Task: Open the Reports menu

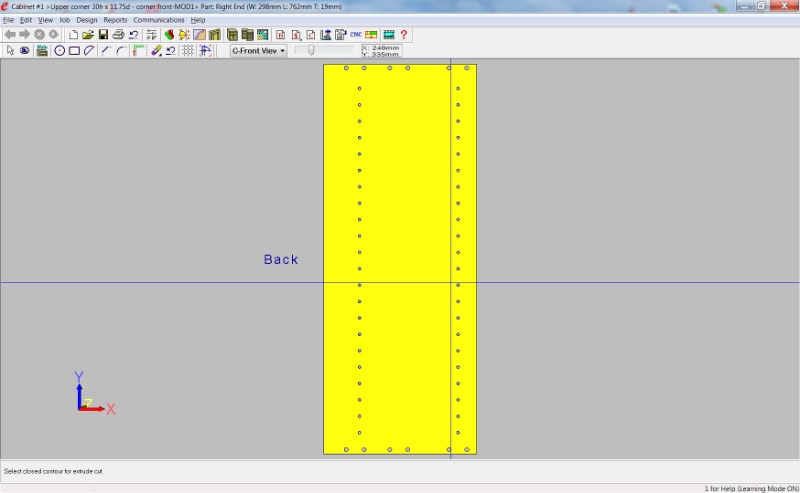Action: click(115, 20)
